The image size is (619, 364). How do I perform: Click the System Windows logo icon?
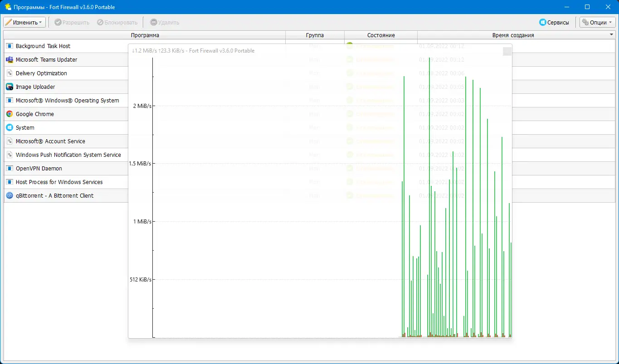[9, 128]
